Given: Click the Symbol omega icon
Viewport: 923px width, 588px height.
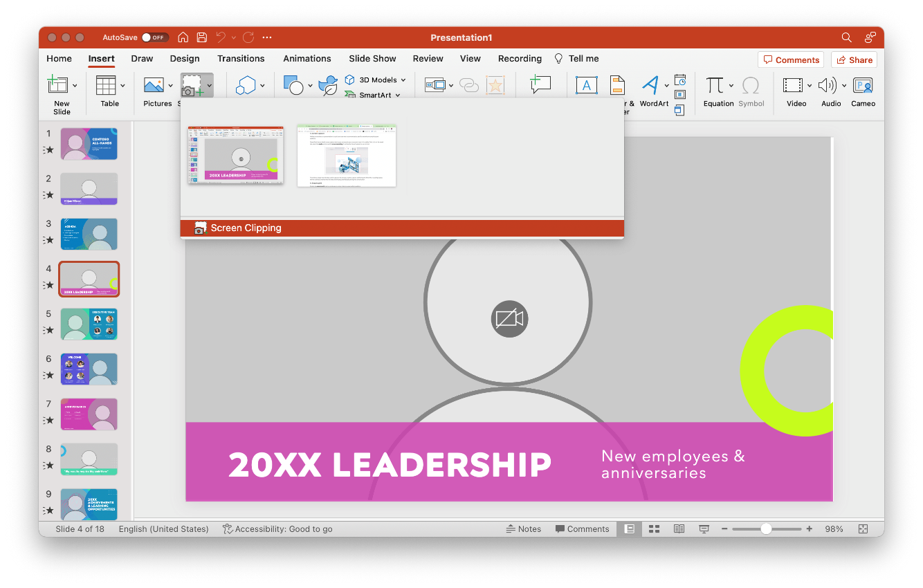Looking at the screenshot, I should pyautogui.click(x=751, y=85).
